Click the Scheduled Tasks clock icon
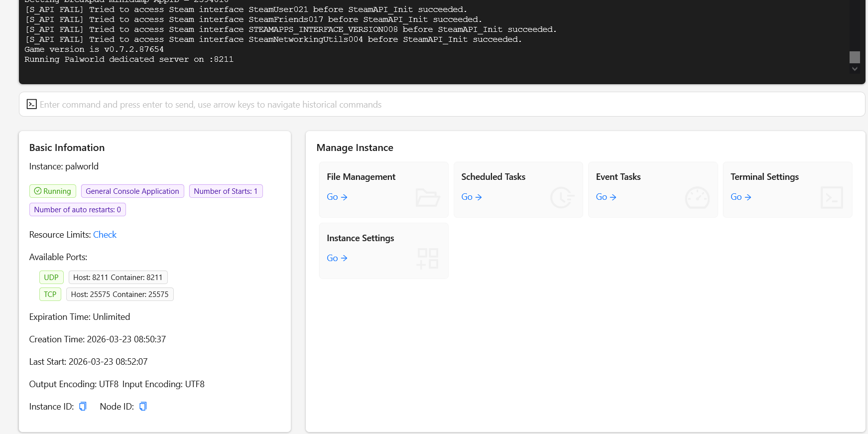868x434 pixels. pos(562,198)
